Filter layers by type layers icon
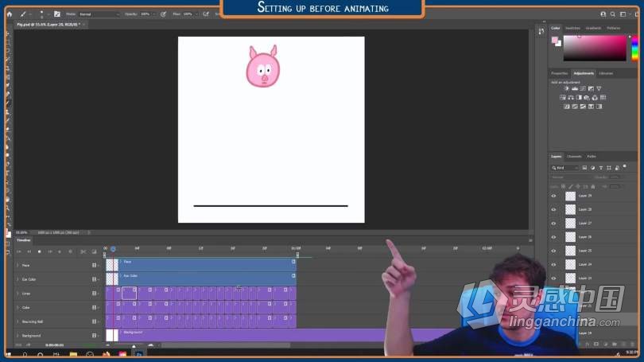The width and height of the screenshot is (644, 362). (x=601, y=168)
